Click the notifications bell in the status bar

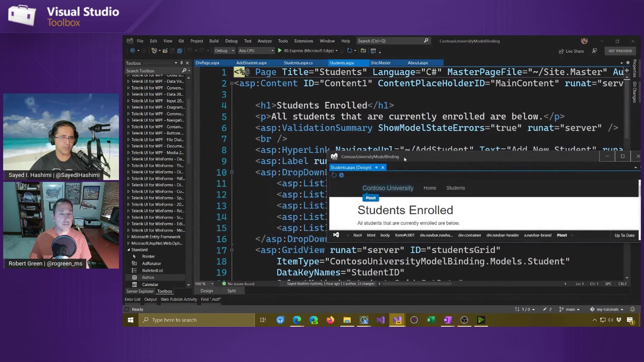[x=633, y=309]
